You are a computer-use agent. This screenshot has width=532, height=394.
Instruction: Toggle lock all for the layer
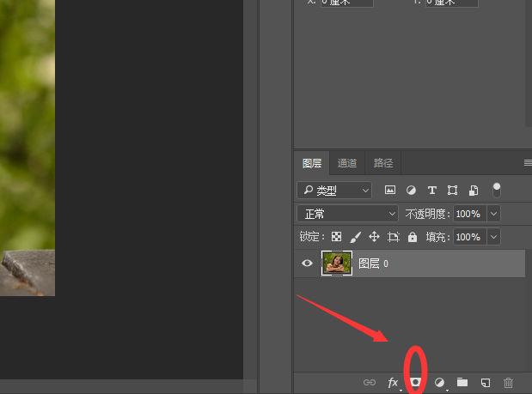[413, 237]
